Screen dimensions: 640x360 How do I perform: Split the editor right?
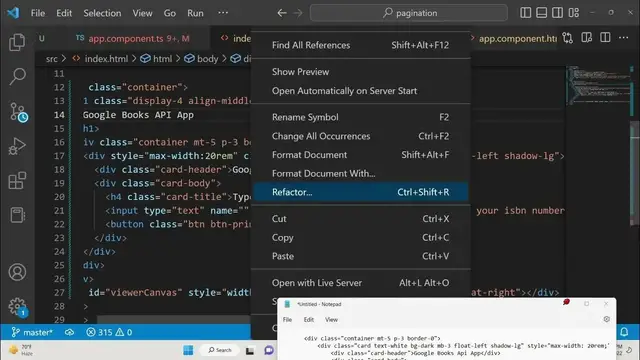[605, 38]
